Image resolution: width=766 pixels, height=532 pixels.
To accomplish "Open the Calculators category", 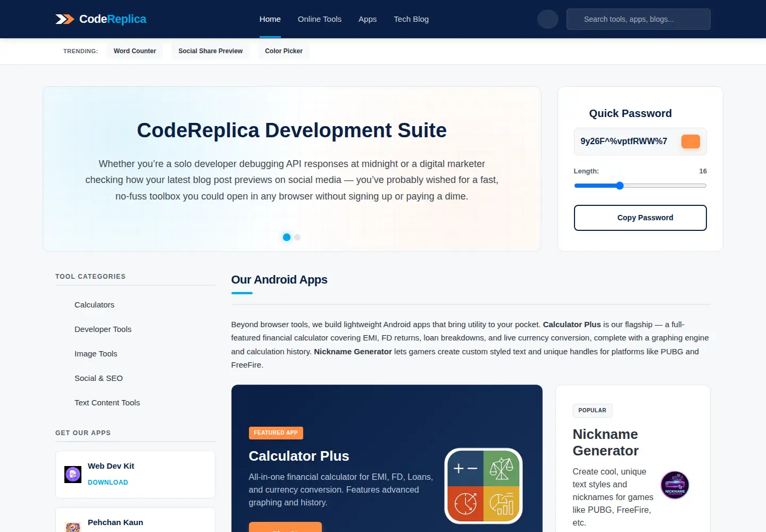I will point(94,305).
